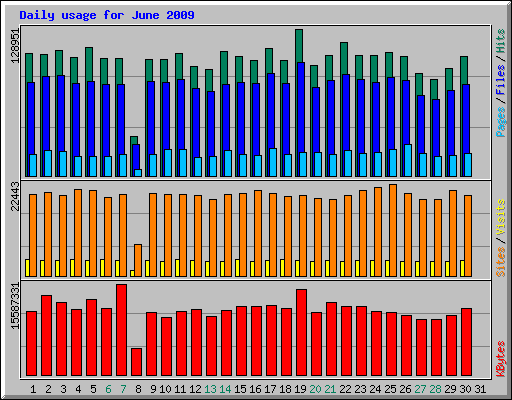512x400 pixels.
Task: Click day label 2 on the x-axis
Action: point(48,389)
